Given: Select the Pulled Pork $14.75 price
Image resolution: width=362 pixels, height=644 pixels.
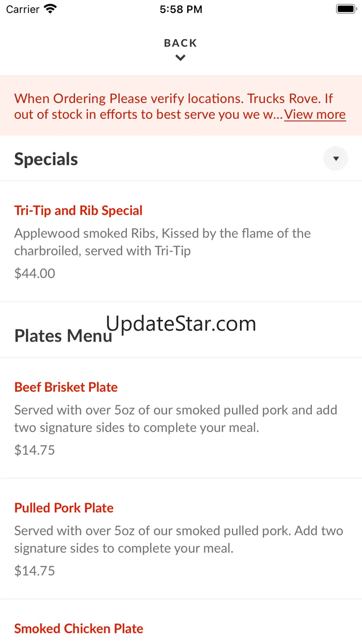Looking at the screenshot, I should (x=35, y=571).
